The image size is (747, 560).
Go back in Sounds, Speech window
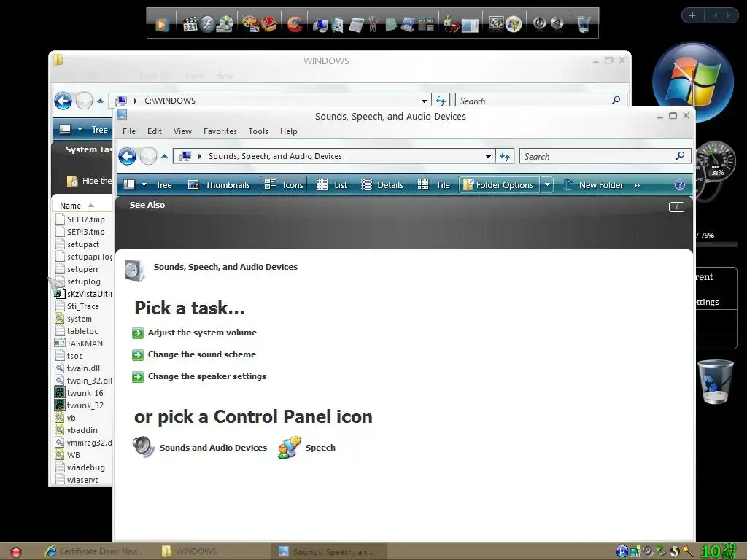click(127, 156)
